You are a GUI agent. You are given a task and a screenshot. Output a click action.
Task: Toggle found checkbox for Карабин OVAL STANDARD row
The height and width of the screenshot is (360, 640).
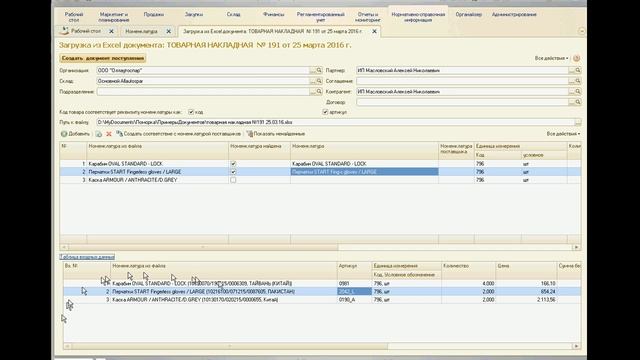(233, 164)
